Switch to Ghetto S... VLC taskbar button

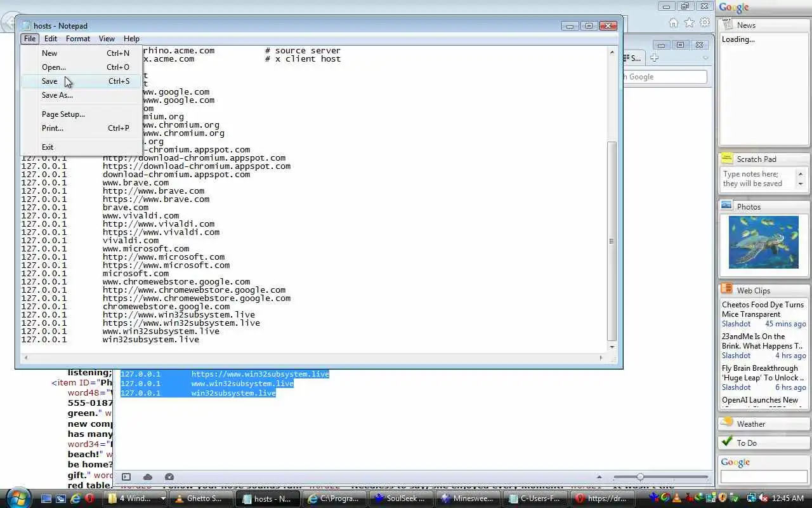tap(201, 498)
